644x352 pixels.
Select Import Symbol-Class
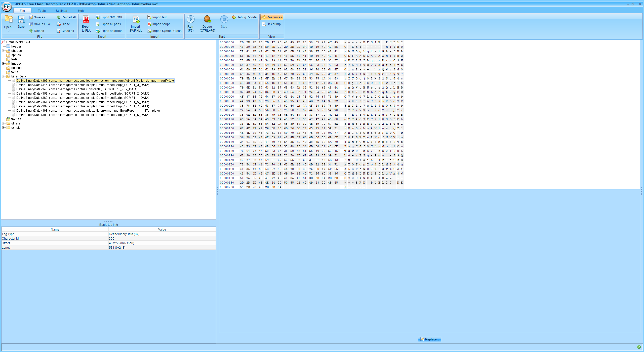pos(165,31)
